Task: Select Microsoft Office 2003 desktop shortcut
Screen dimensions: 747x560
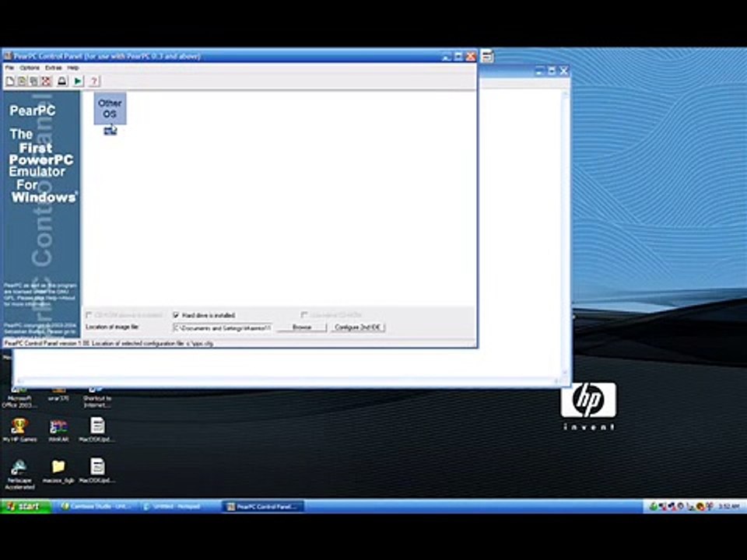Action: click(x=19, y=398)
